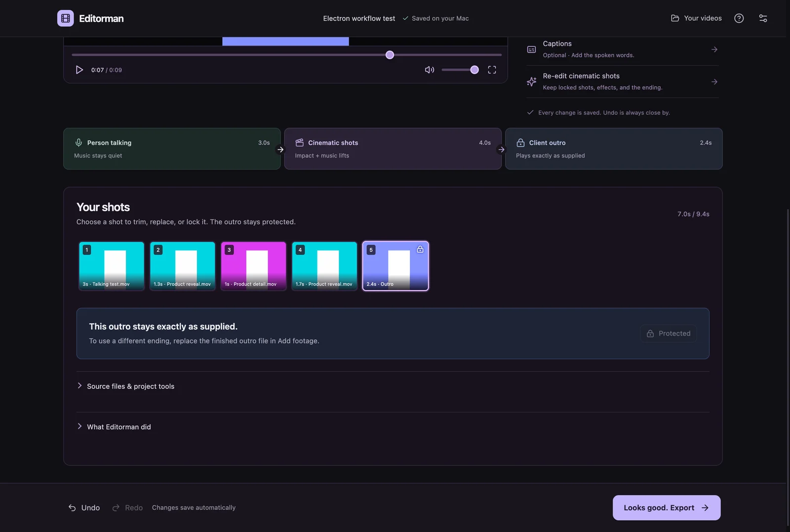790x532 pixels.
Task: Select the Client outro segment card
Action: 614,149
